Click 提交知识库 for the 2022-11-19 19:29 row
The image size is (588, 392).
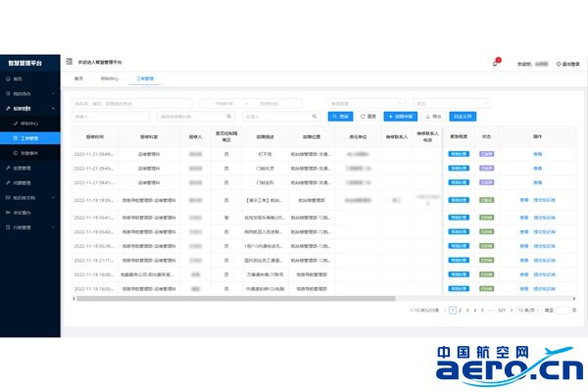point(545,200)
